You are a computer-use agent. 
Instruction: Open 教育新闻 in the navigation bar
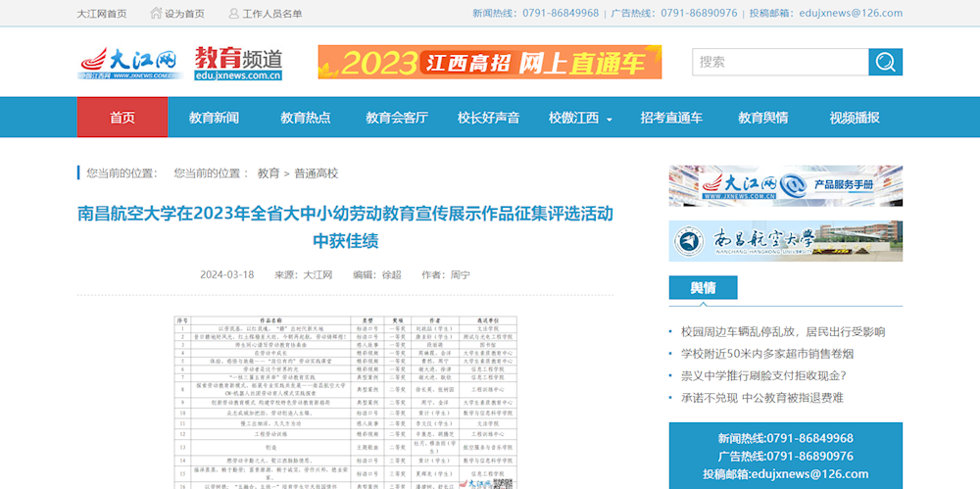tap(214, 118)
